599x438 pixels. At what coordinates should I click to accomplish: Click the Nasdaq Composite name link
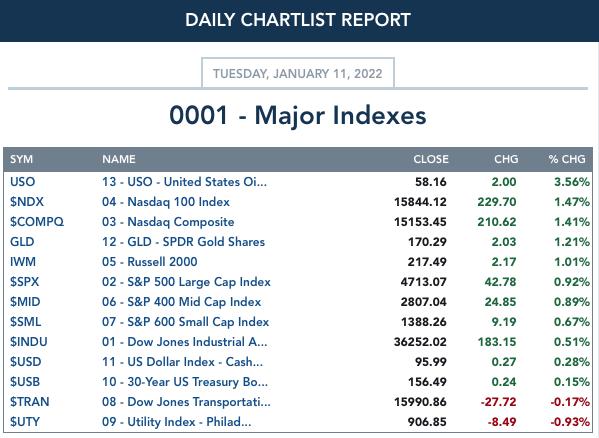tap(168, 222)
